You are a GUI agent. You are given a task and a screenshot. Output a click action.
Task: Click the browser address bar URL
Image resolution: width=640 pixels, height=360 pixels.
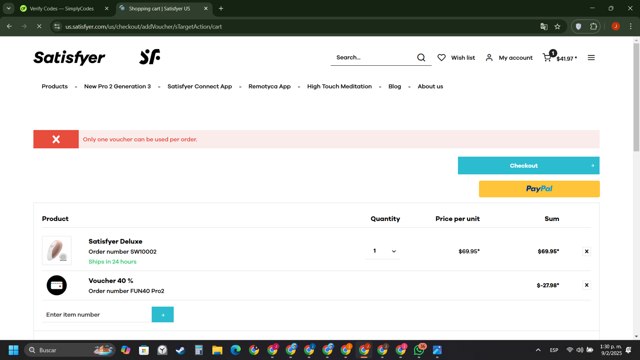(144, 27)
